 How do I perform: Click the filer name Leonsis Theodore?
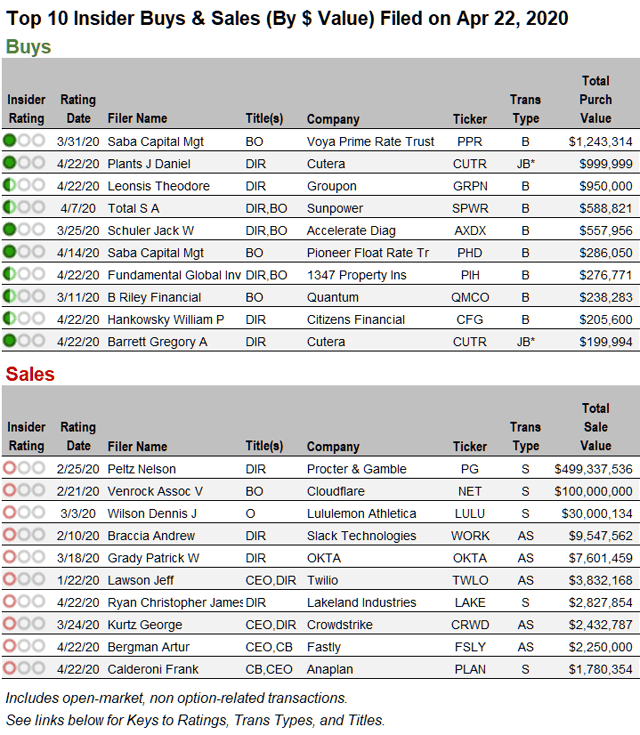coord(158,186)
